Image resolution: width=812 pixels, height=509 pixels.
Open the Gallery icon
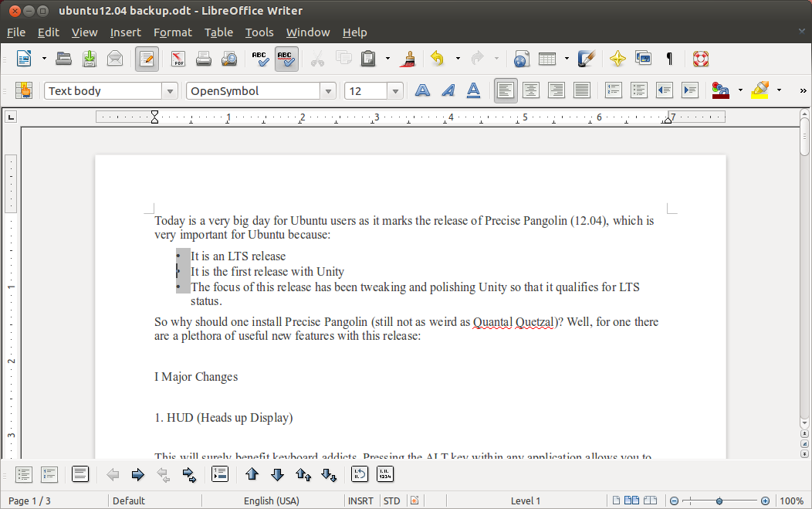click(x=643, y=58)
